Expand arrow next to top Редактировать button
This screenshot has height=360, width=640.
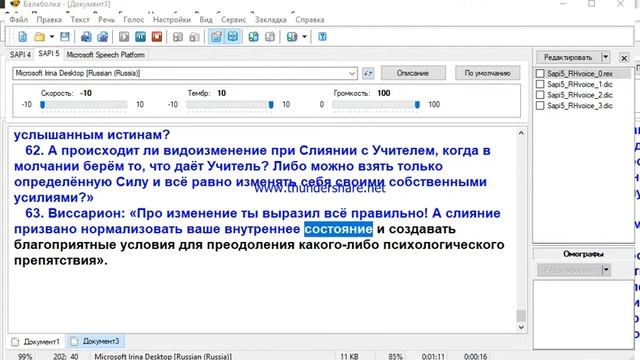[606, 58]
